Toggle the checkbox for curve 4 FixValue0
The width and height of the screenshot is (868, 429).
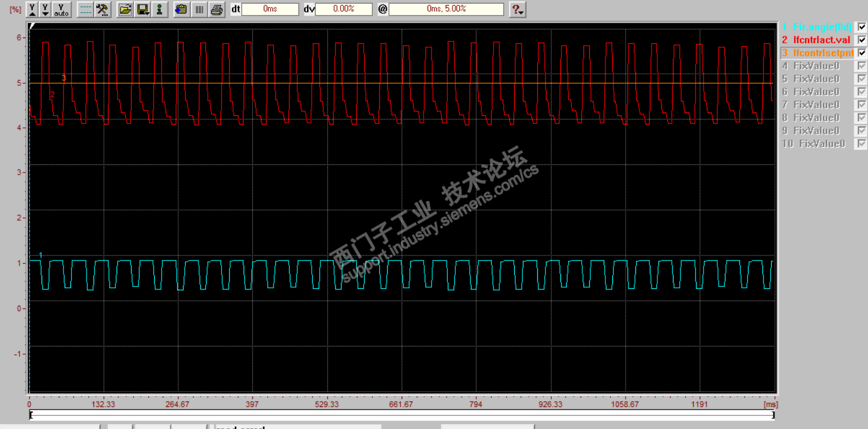click(862, 66)
